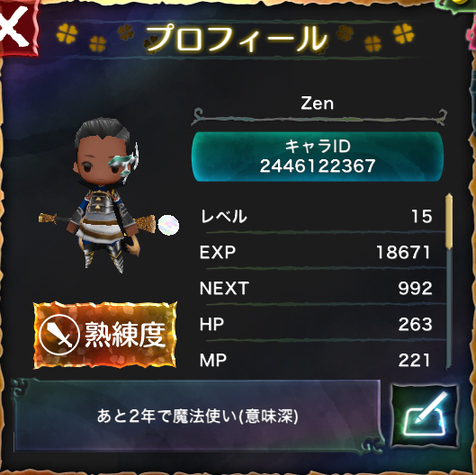Select the キャラID teal button
Viewport: 476px width, 475px height.
[x=318, y=157]
